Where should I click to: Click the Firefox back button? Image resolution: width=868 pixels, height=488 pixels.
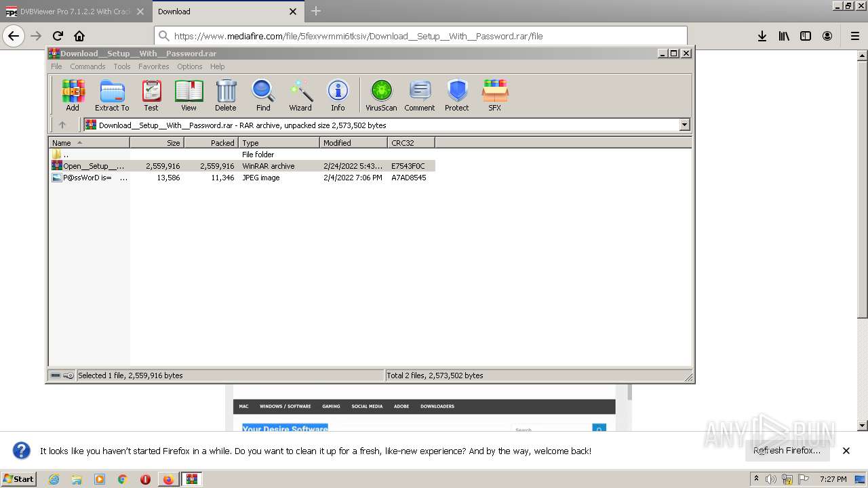[x=14, y=36]
